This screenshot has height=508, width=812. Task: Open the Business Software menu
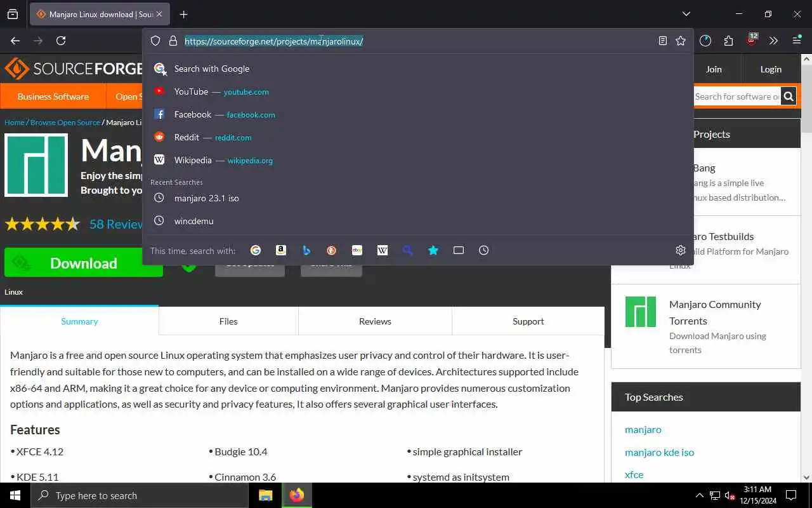(x=53, y=97)
